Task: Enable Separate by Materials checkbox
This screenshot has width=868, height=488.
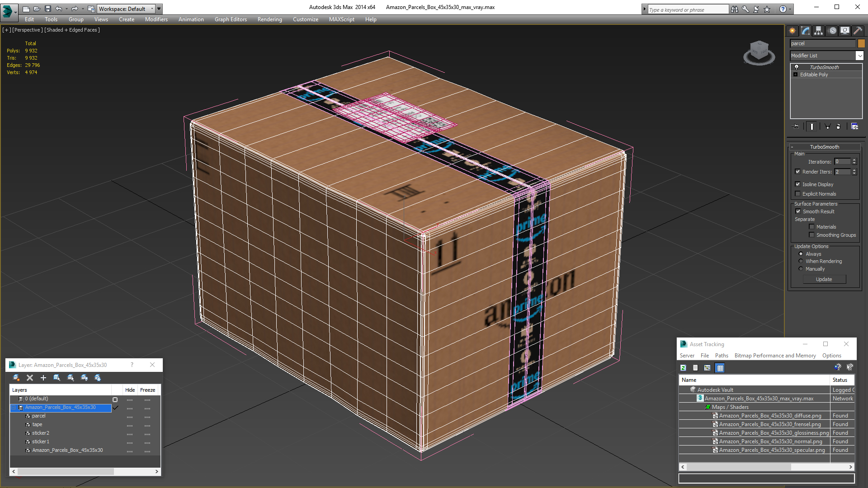Action: click(x=811, y=227)
